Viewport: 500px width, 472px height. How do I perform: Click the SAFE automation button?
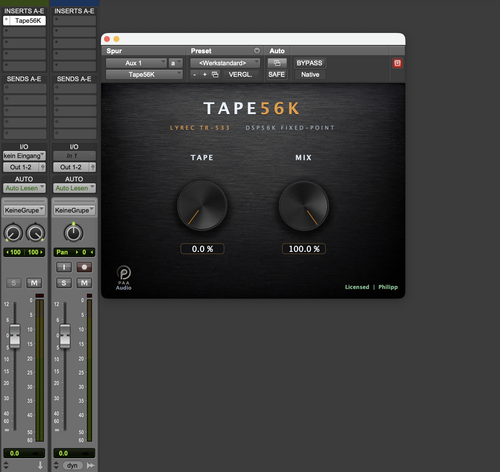(x=277, y=74)
